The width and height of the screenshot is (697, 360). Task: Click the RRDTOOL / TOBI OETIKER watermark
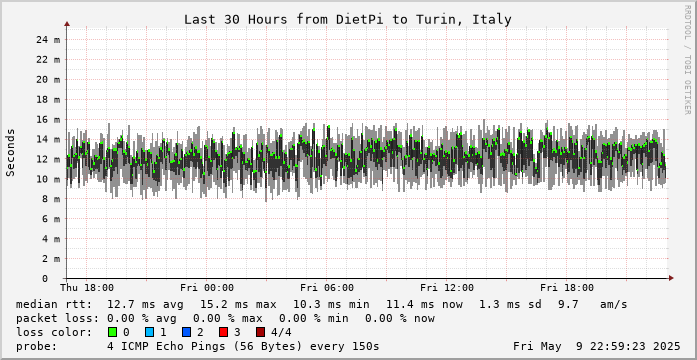[687, 60]
